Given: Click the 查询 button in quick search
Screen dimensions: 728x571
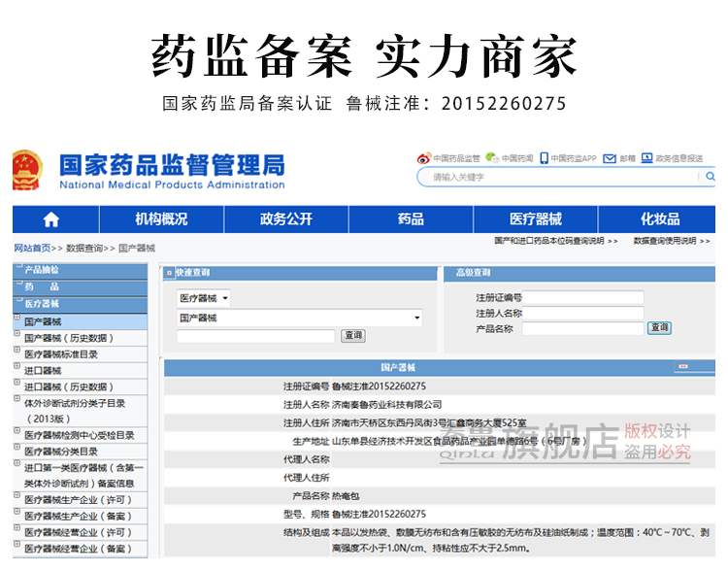Looking at the screenshot, I should [353, 335].
